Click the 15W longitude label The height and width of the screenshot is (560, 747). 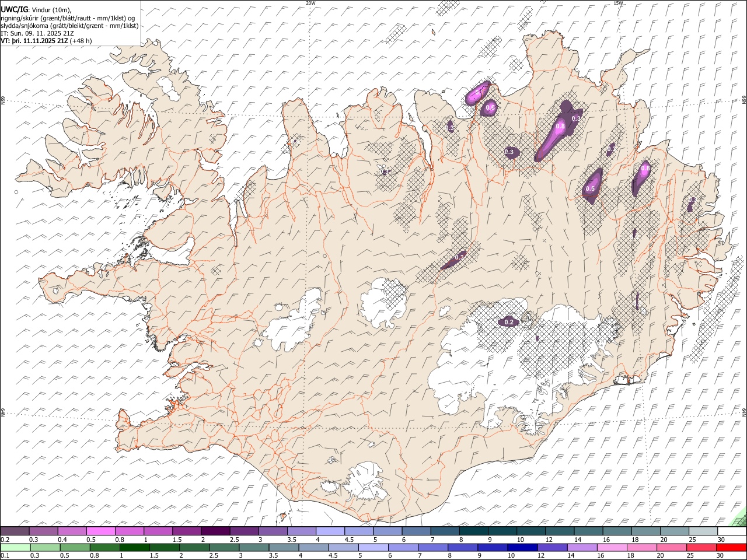point(618,3)
